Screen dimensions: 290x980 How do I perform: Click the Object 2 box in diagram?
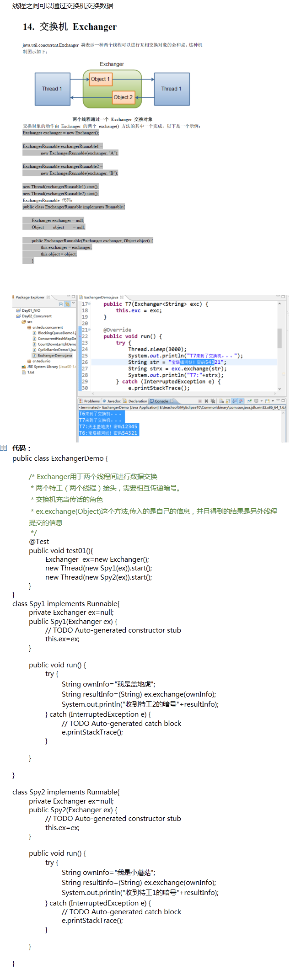point(124,97)
